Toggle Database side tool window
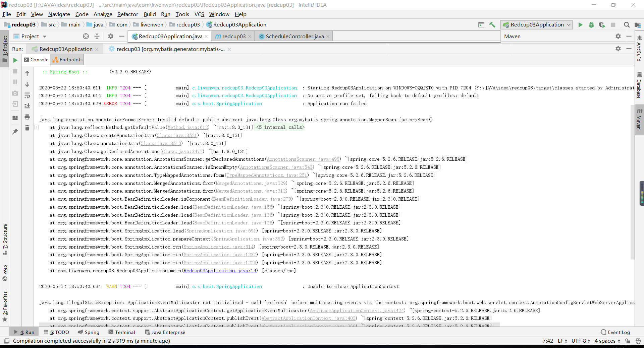This screenshot has width=644, height=348. (639, 85)
